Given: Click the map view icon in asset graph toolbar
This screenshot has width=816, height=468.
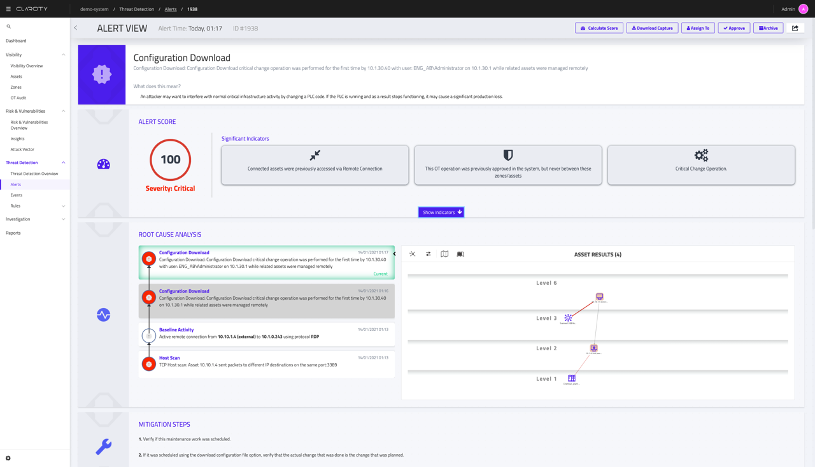Looking at the screenshot, I should click(444, 254).
